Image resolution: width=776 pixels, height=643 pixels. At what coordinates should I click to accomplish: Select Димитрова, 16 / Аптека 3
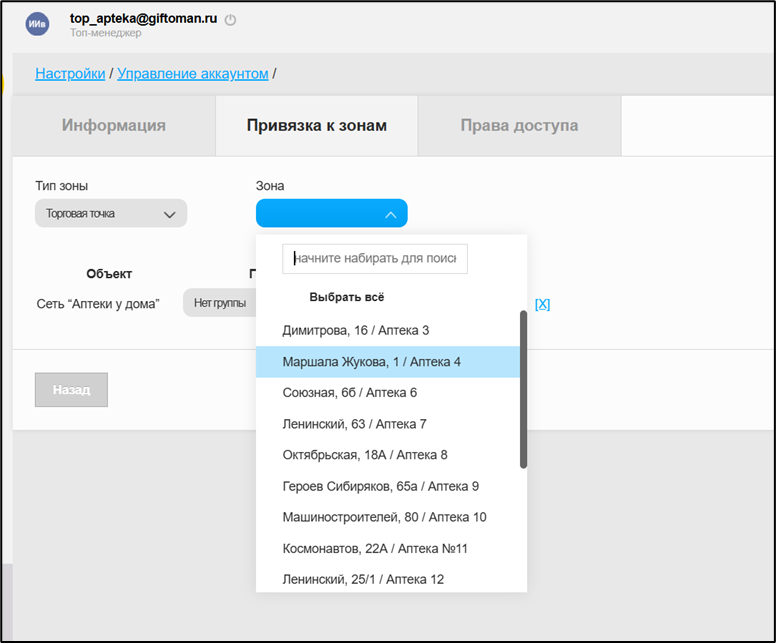[x=355, y=330]
